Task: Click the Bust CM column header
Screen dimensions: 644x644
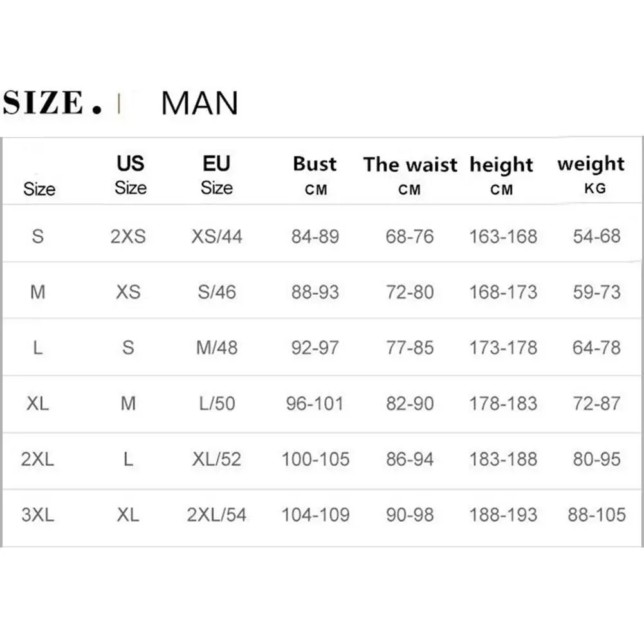Action: tap(315, 176)
